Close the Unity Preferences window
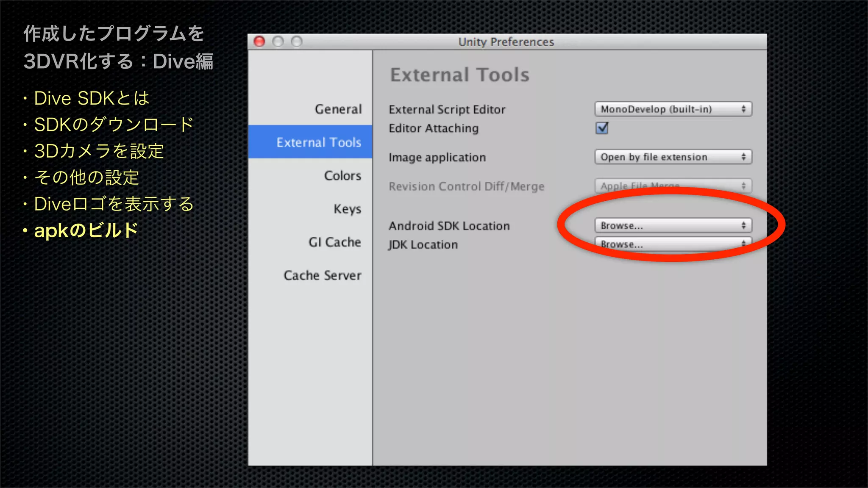The image size is (868, 488). coord(259,42)
